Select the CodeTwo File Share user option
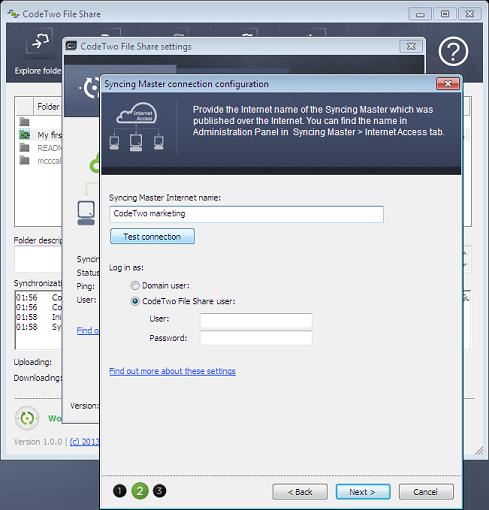 click(135, 301)
